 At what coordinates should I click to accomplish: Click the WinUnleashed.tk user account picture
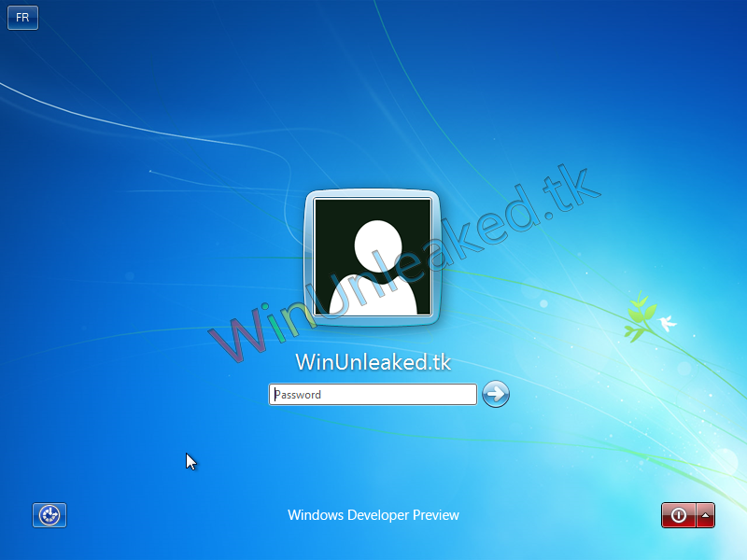[373, 258]
